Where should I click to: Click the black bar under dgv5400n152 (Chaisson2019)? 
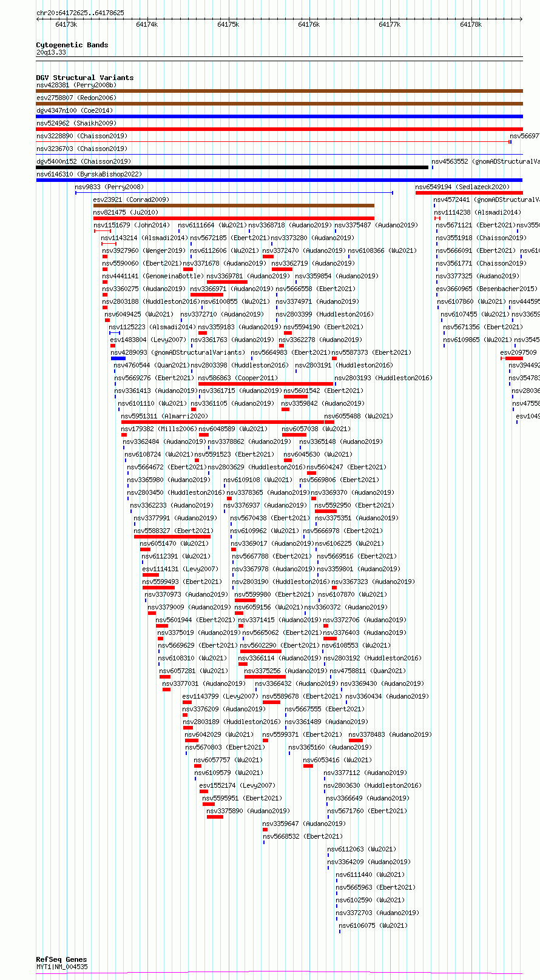point(232,167)
